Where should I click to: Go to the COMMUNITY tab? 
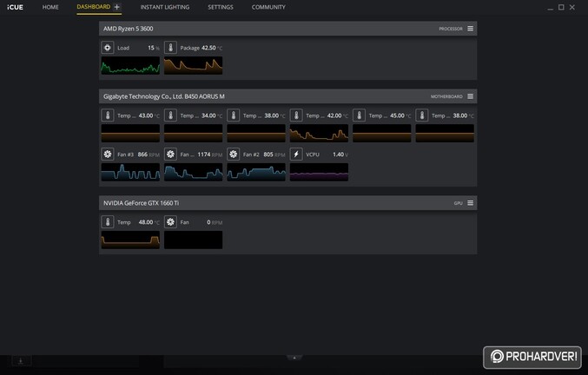coord(268,7)
